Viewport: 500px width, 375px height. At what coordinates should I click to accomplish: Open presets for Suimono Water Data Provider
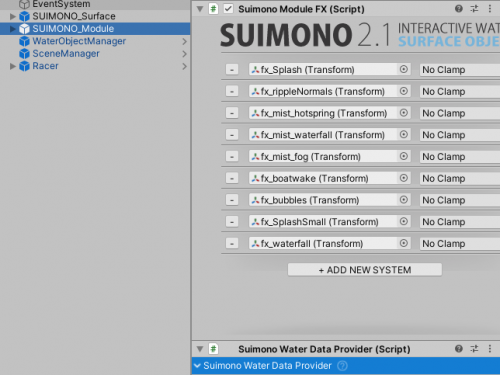pos(474,349)
